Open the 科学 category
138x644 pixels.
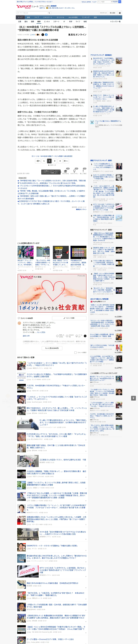[x=71, y=21]
